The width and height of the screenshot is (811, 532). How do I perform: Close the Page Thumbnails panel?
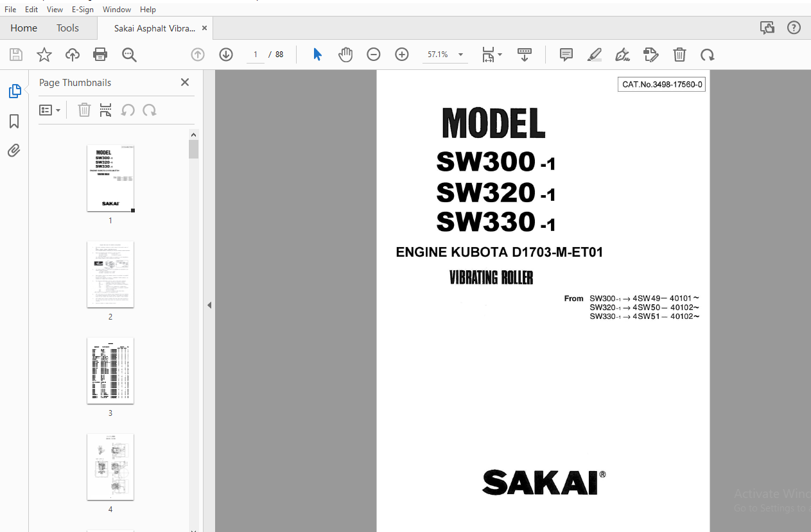click(185, 82)
